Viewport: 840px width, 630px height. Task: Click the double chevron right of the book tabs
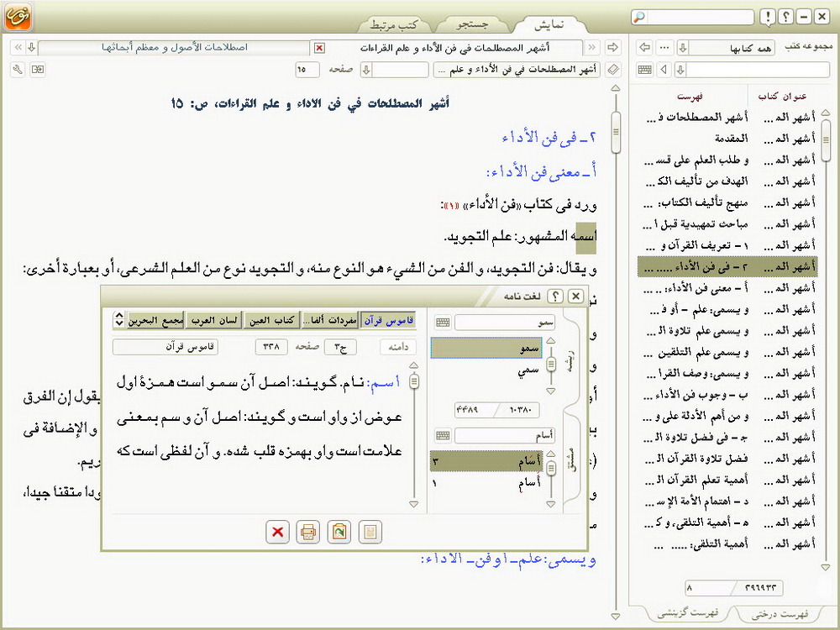tap(592, 48)
